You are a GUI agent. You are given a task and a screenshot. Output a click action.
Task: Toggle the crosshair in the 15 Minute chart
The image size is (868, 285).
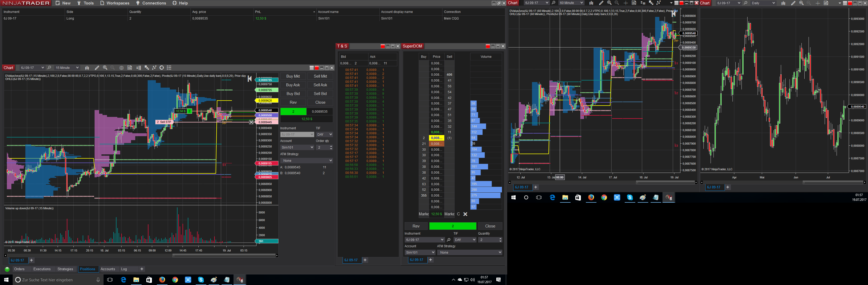[x=121, y=68]
